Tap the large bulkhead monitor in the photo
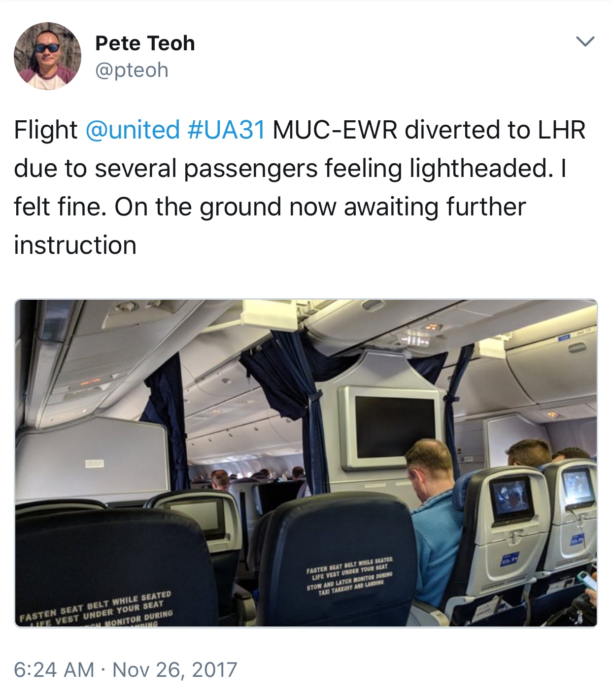Viewport: 612px width, 700px height. (395, 426)
